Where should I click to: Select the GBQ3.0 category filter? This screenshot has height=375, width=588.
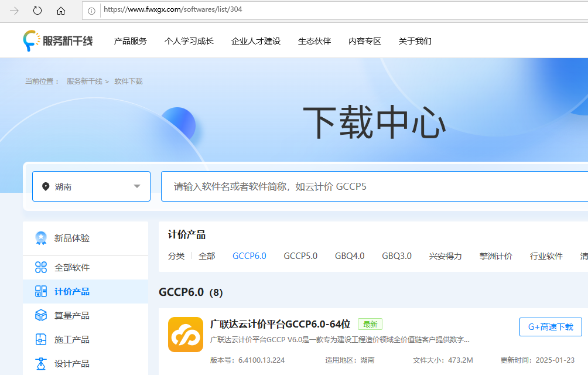tap(396, 256)
